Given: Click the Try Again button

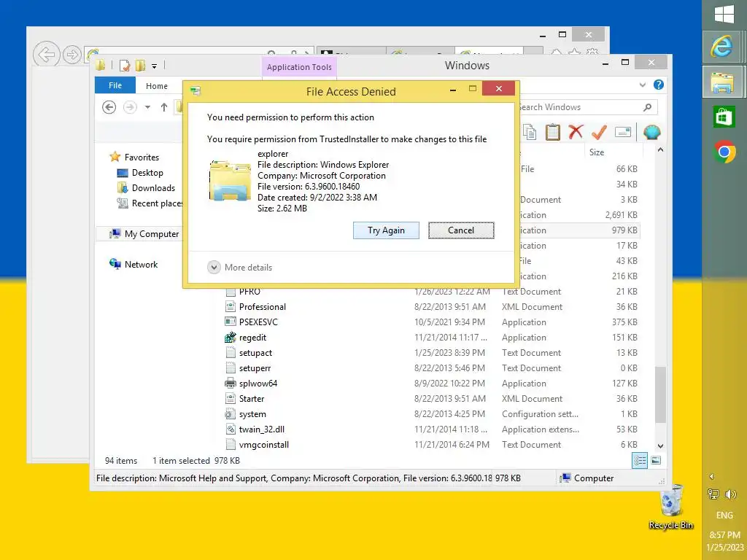Looking at the screenshot, I should click(386, 230).
